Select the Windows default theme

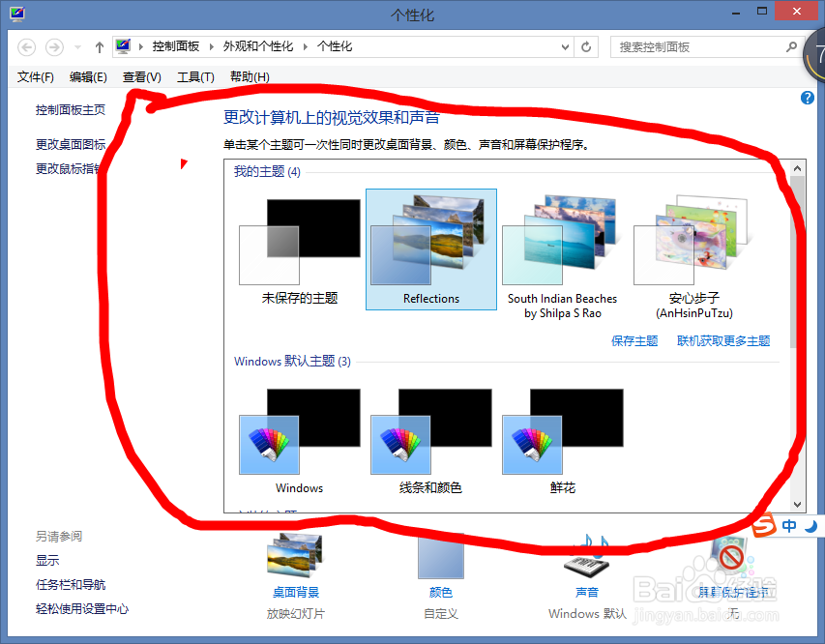coord(300,441)
